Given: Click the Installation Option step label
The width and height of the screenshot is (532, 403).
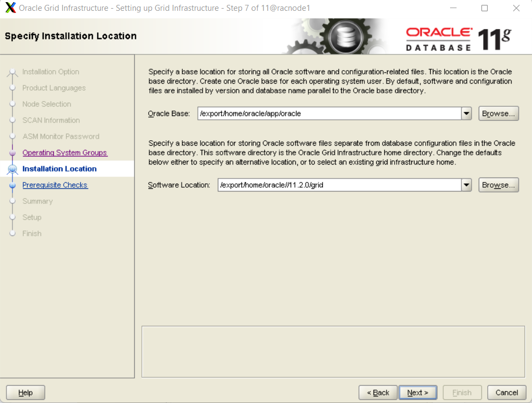Looking at the screenshot, I should pos(51,72).
